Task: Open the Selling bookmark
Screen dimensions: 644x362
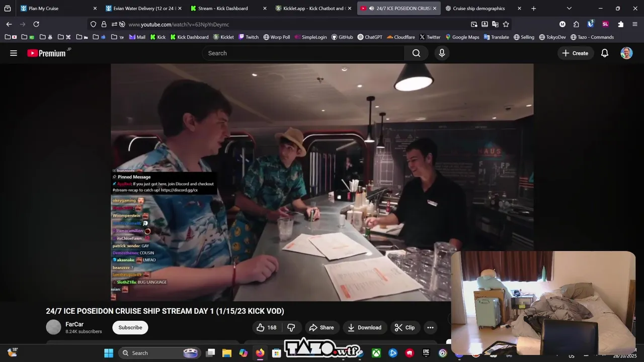Action: 524,37
